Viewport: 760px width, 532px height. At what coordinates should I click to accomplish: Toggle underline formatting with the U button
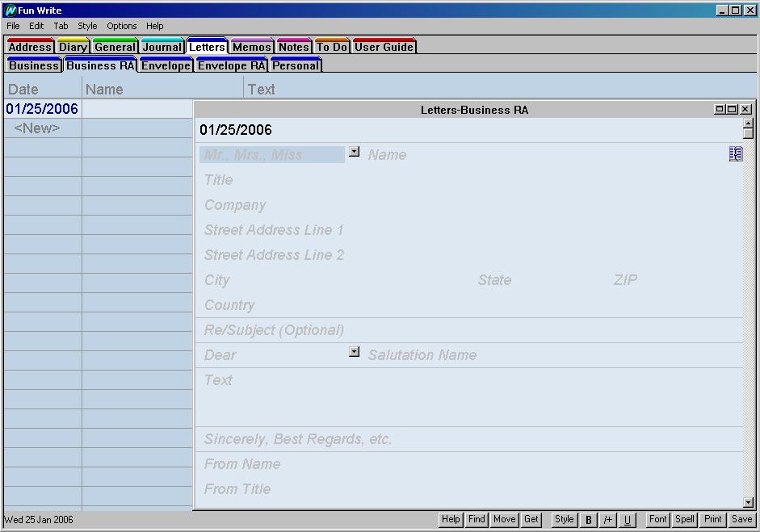coord(628,520)
